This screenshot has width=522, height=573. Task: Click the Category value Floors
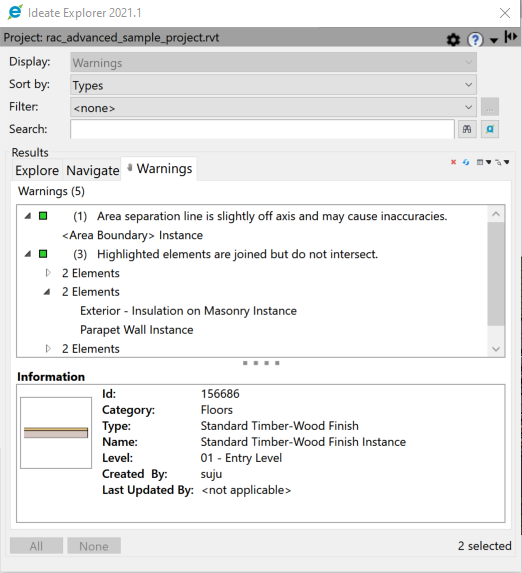click(216, 410)
